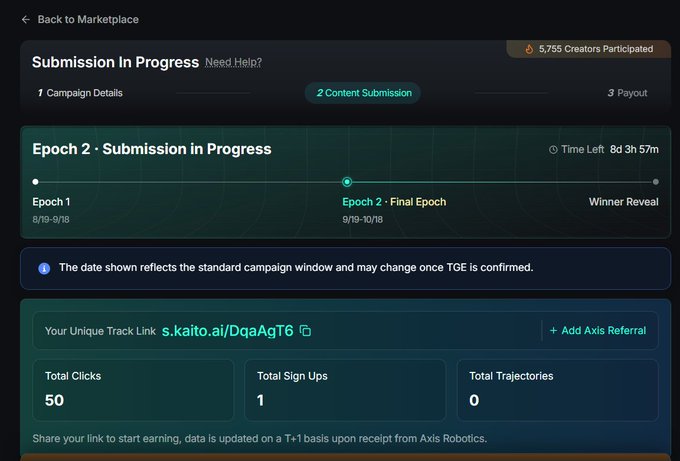
Task: Click the Epoch 1 label
Action: tap(51, 202)
